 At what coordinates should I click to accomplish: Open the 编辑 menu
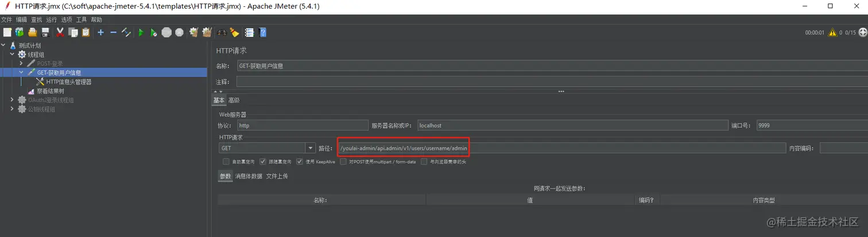22,20
